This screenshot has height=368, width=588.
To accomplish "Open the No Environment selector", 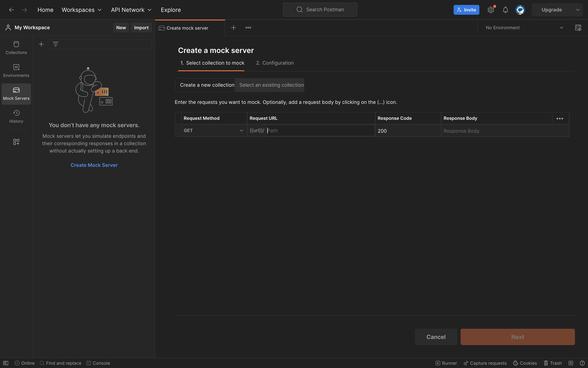I will pyautogui.click(x=525, y=28).
